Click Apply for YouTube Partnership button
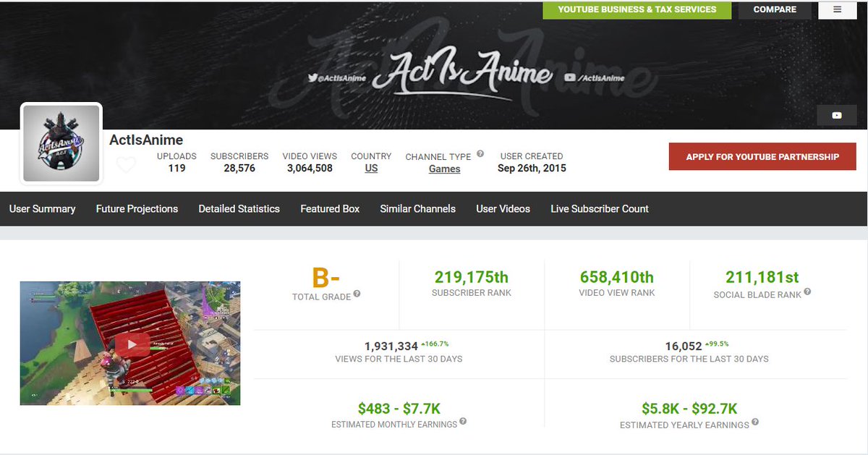The image size is (868, 455). coord(762,156)
